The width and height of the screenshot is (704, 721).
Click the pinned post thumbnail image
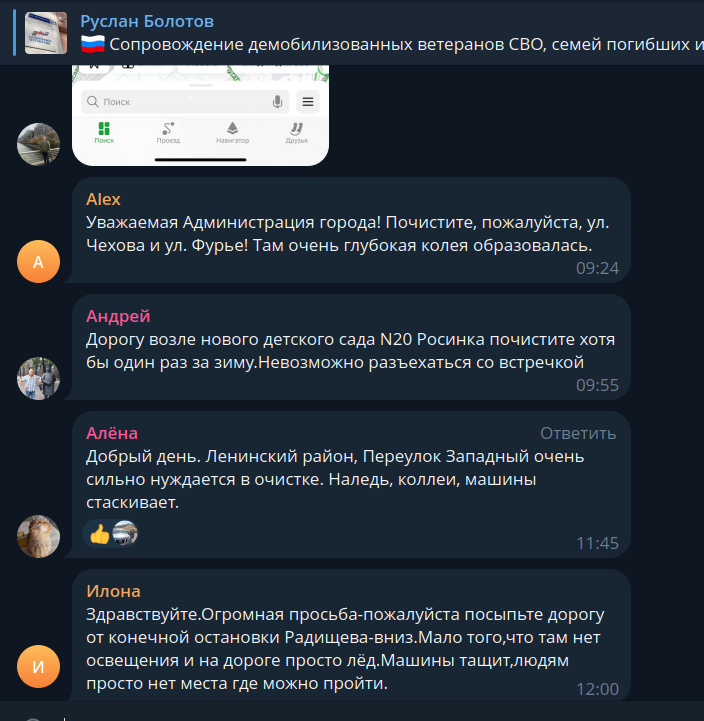[x=46, y=33]
